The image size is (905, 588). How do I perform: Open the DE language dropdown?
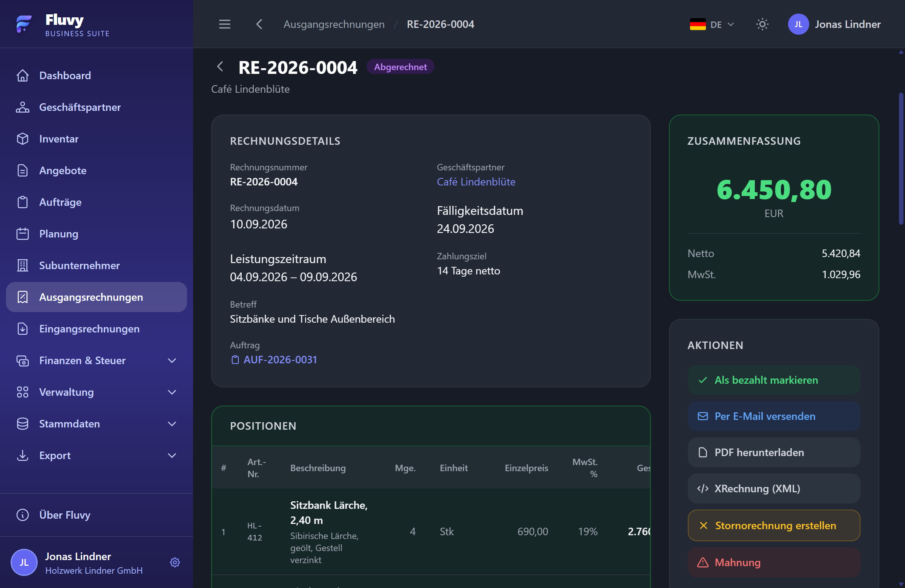[x=712, y=24]
